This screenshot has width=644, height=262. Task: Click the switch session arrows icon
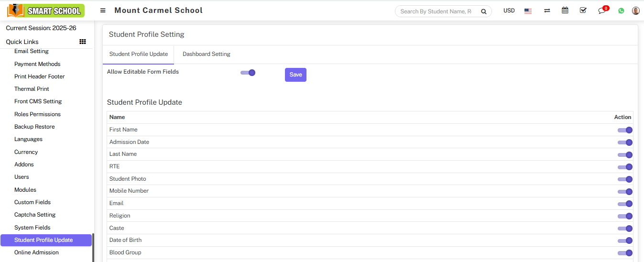coord(547,11)
